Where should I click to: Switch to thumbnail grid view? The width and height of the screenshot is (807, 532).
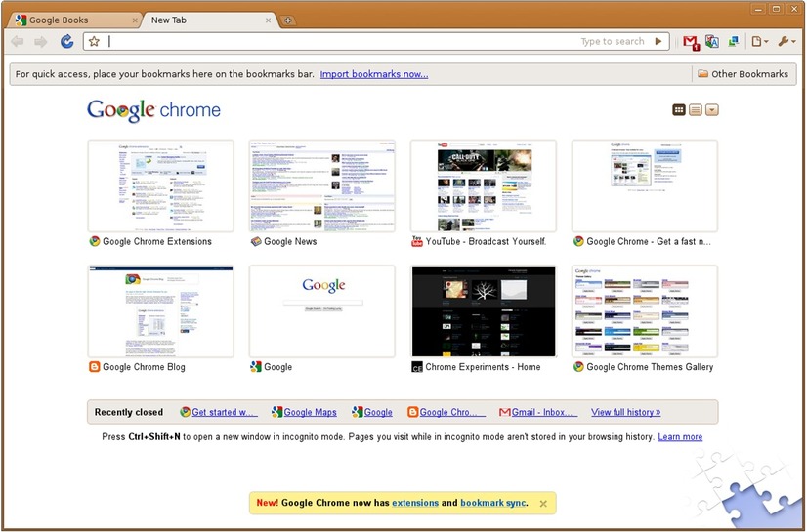click(679, 109)
